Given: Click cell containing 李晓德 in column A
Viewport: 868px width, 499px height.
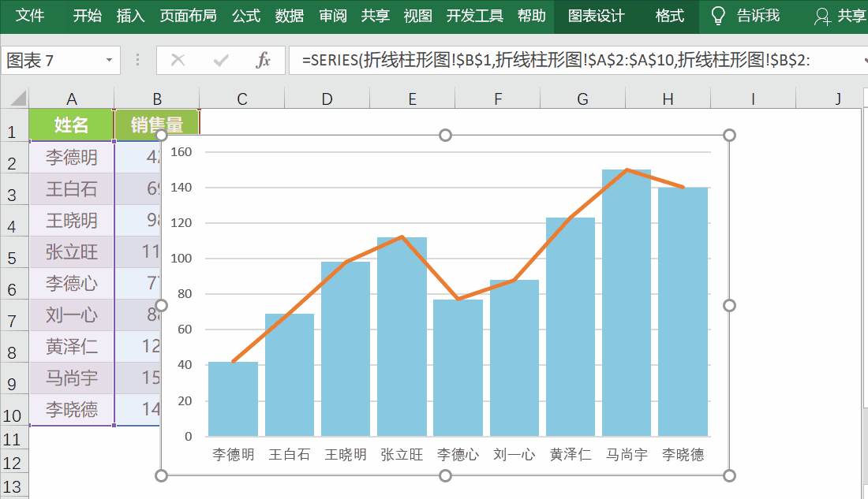Looking at the screenshot, I should (x=71, y=409).
